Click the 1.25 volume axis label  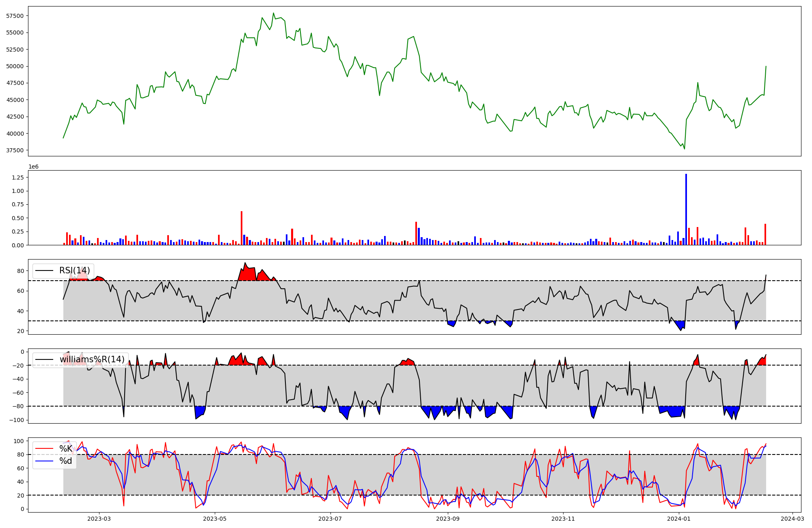click(x=17, y=177)
